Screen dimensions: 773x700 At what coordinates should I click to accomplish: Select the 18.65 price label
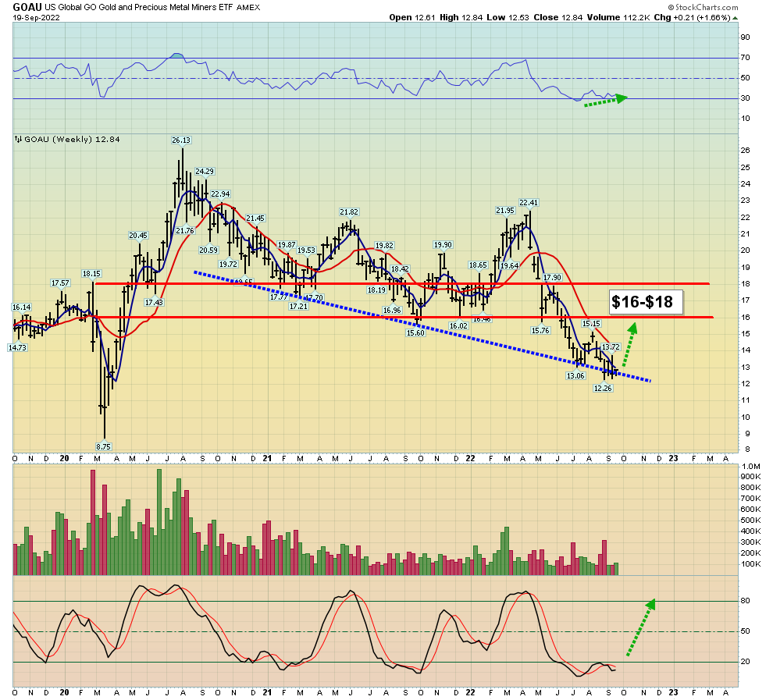pyautogui.click(x=478, y=265)
